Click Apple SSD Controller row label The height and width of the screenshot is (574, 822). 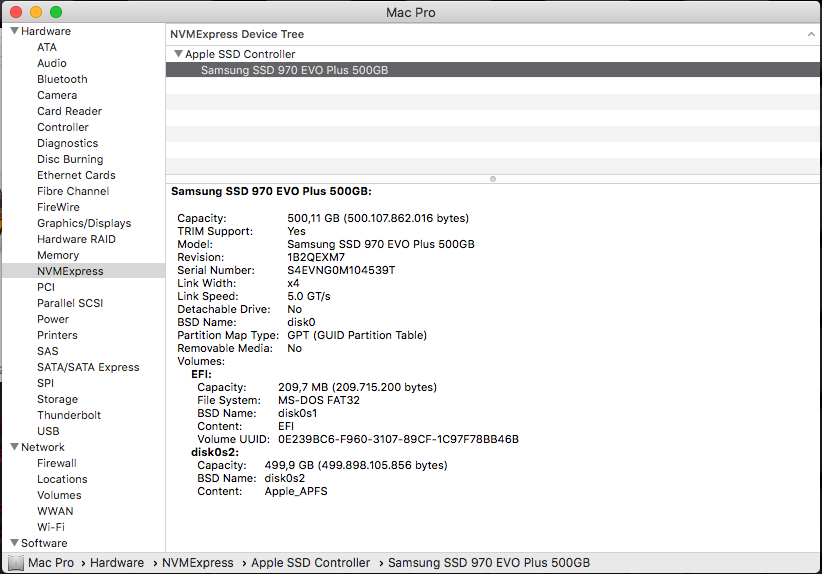tap(240, 54)
